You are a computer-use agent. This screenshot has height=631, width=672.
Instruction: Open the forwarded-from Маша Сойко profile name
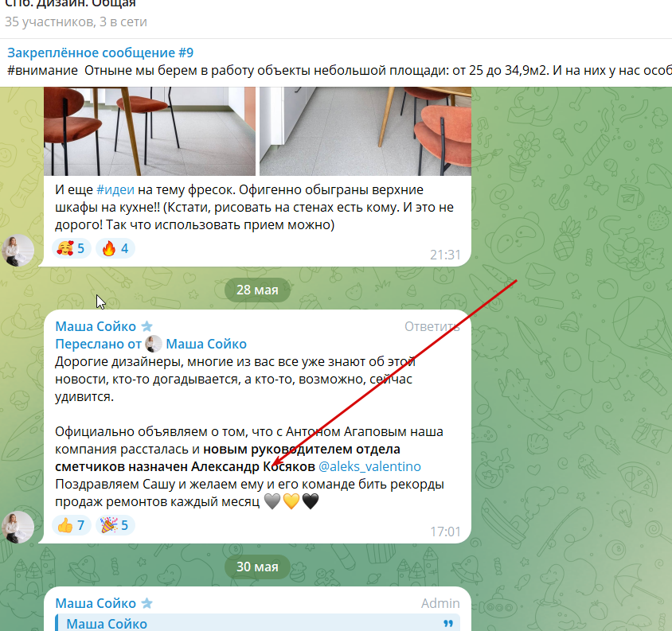[x=206, y=344]
